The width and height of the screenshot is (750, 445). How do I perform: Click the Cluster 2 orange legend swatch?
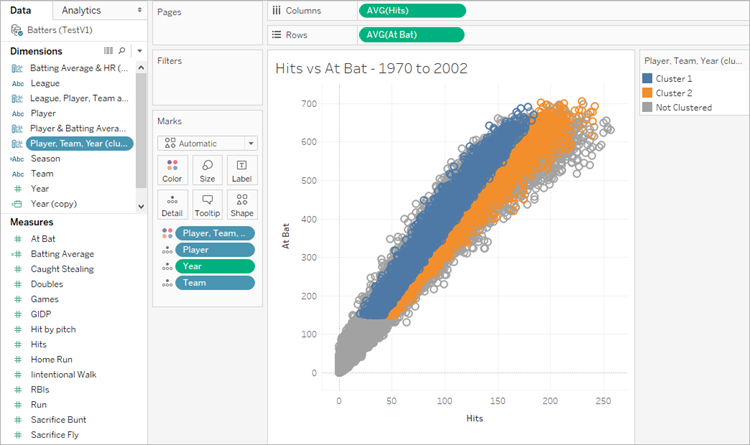coord(647,93)
